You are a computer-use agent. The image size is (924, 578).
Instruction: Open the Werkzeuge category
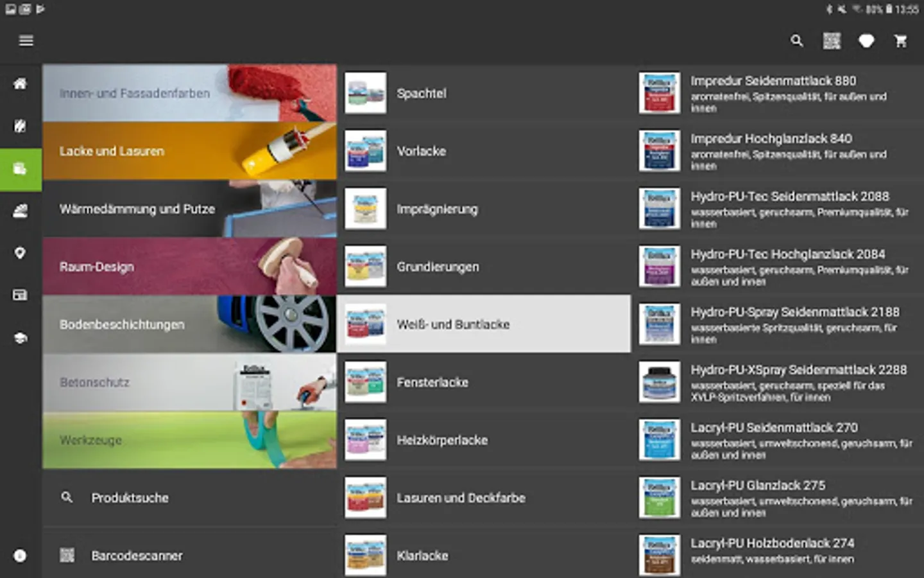tap(189, 440)
